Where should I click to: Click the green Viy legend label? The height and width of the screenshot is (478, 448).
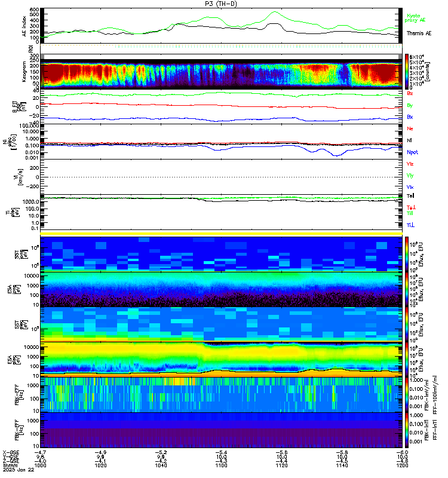410,176
